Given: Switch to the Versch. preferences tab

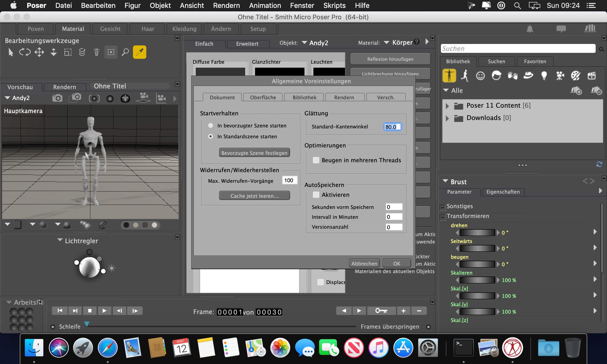Looking at the screenshot, I should [x=386, y=97].
